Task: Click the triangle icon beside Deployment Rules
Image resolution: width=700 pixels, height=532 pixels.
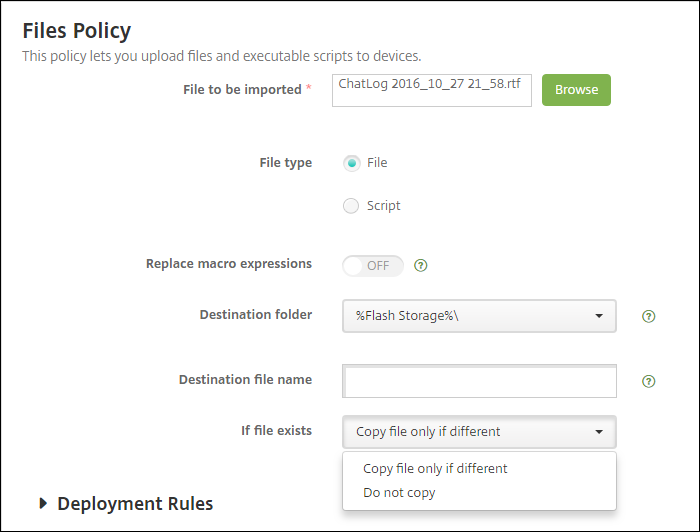Action: (42, 503)
